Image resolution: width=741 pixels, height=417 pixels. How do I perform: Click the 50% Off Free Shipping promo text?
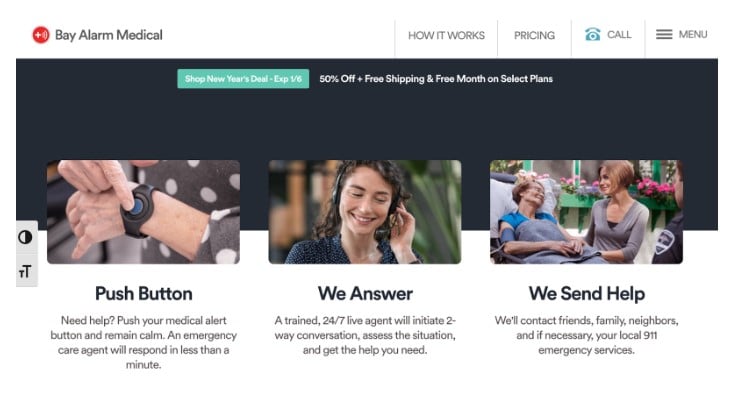tap(436, 79)
